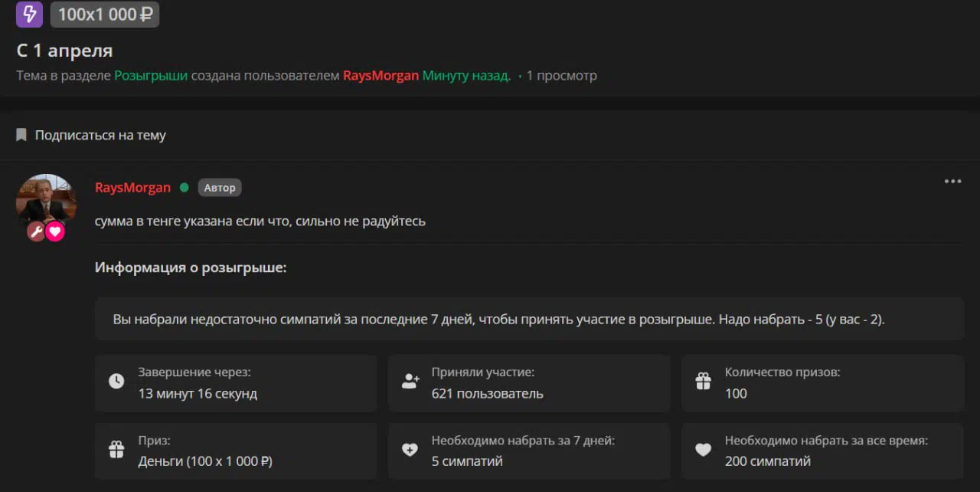Screen dimensions: 980x492
Task: Click the 100x1 000 ₽ prize badge
Action: coord(105,14)
